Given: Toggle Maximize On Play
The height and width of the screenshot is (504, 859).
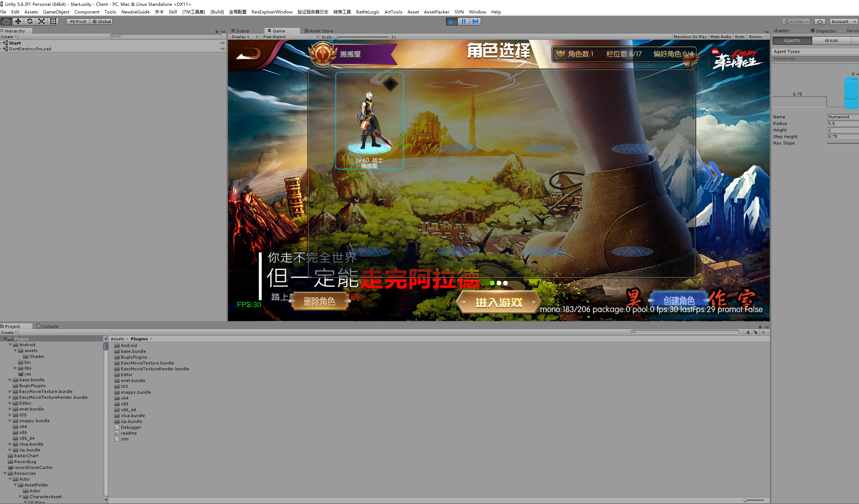Looking at the screenshot, I should click(690, 37).
